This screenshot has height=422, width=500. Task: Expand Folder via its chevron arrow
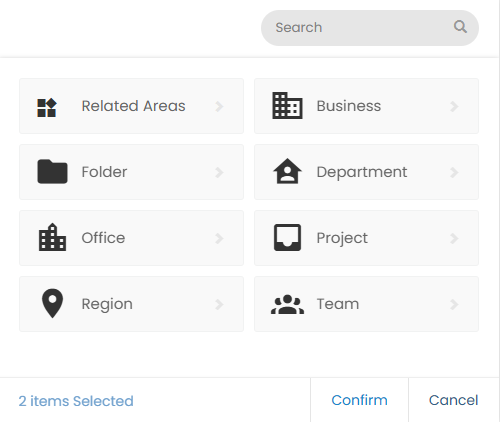tap(219, 172)
